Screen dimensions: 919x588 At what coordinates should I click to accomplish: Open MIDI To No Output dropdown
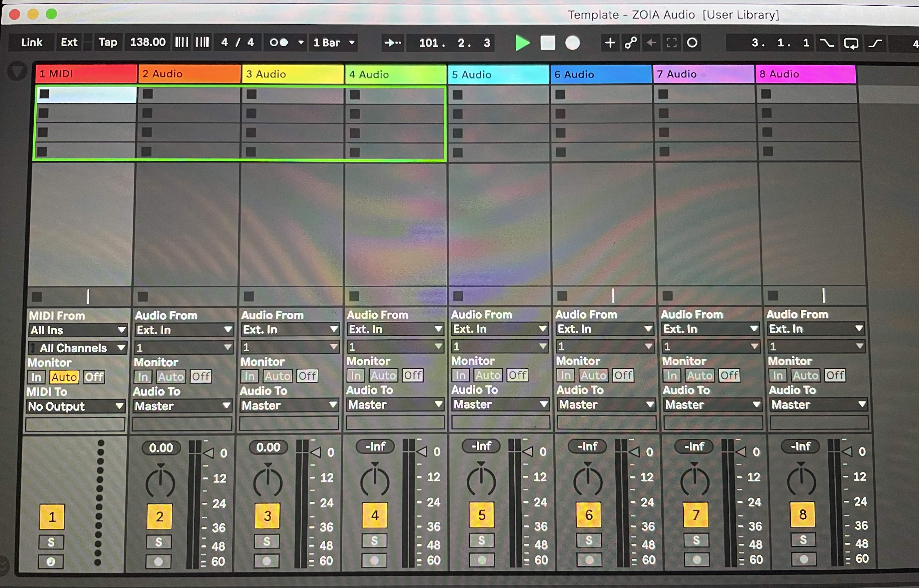click(x=76, y=406)
